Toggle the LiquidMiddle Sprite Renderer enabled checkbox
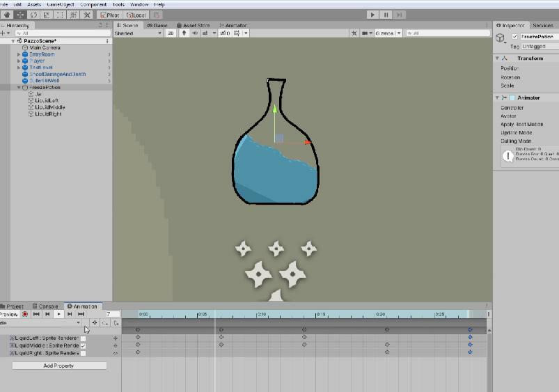This screenshot has width=559, height=392. [x=84, y=346]
